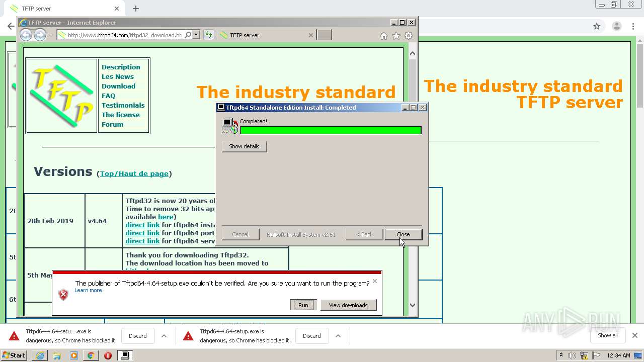Open a new tab in Chrome
The height and width of the screenshot is (362, 644).
pos(136,9)
